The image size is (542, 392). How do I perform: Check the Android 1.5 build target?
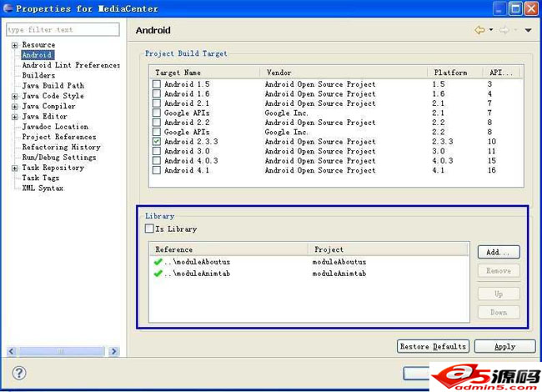(157, 84)
